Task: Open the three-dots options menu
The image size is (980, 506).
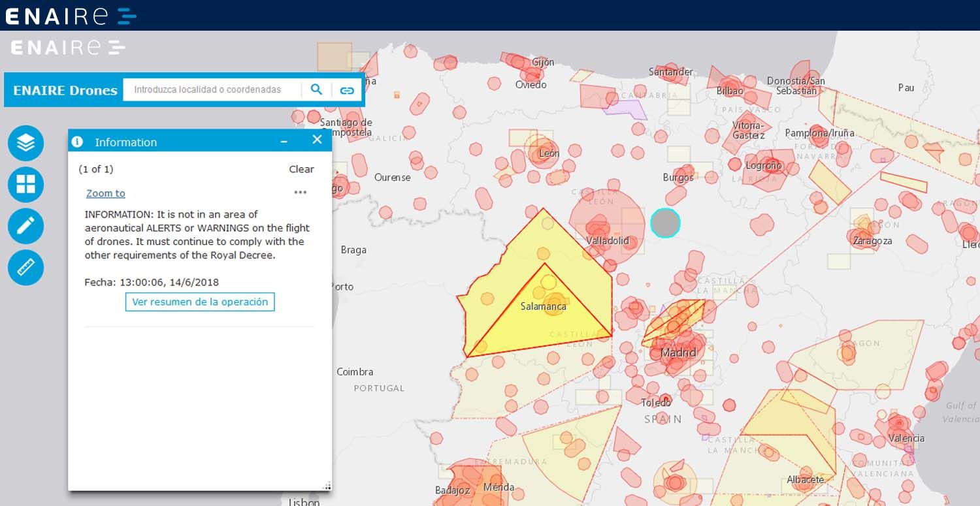Action: click(301, 192)
